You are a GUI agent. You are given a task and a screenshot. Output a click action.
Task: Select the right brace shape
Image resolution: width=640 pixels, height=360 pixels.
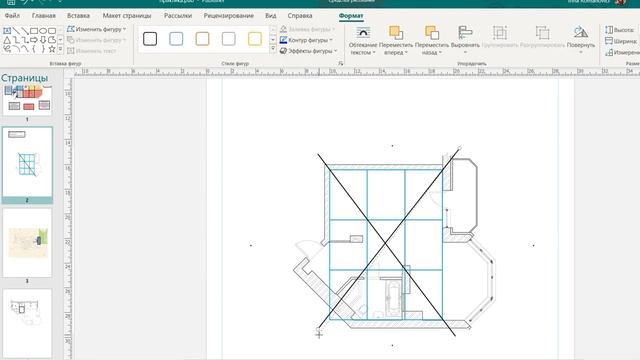click(43, 49)
